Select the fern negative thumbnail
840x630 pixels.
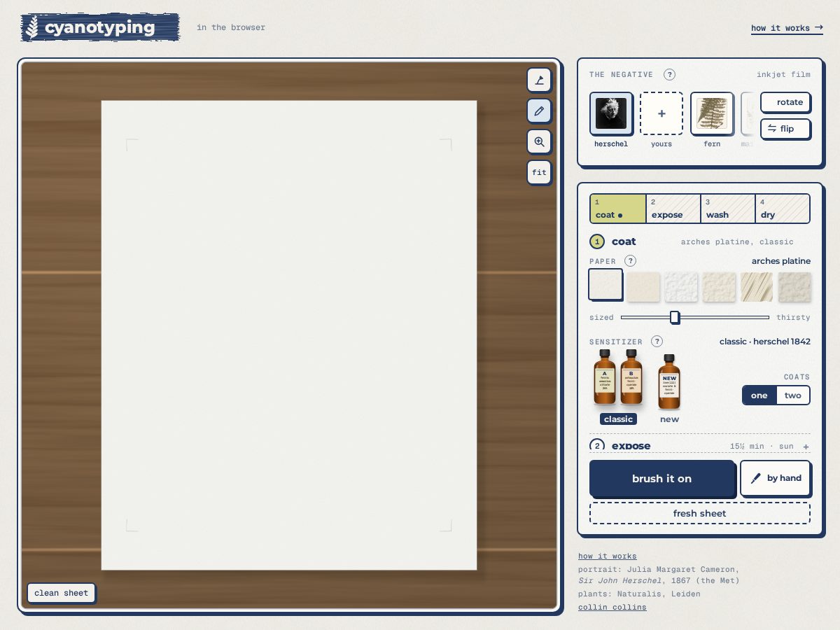tap(712, 113)
